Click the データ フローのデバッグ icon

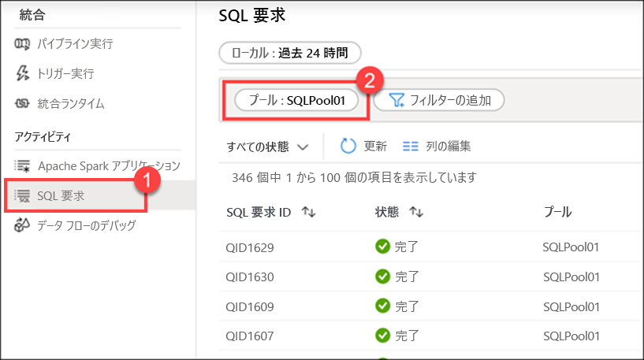[x=22, y=225]
